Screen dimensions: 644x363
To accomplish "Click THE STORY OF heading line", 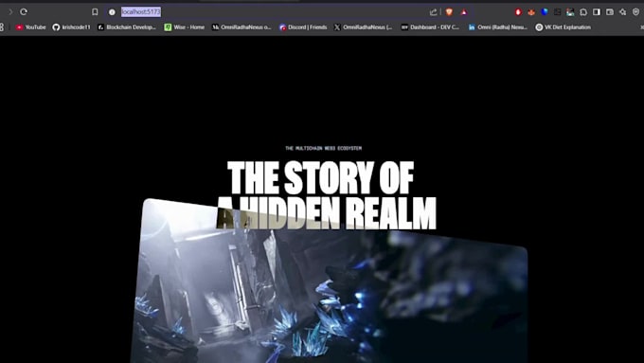I will 320,177.
